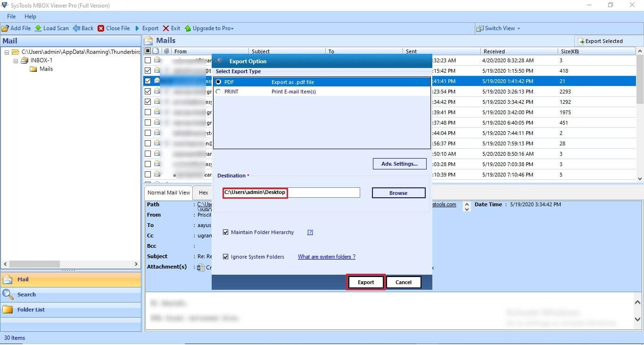Click the magnifier icon for Search pane
The image size is (644, 345).
click(x=8, y=295)
